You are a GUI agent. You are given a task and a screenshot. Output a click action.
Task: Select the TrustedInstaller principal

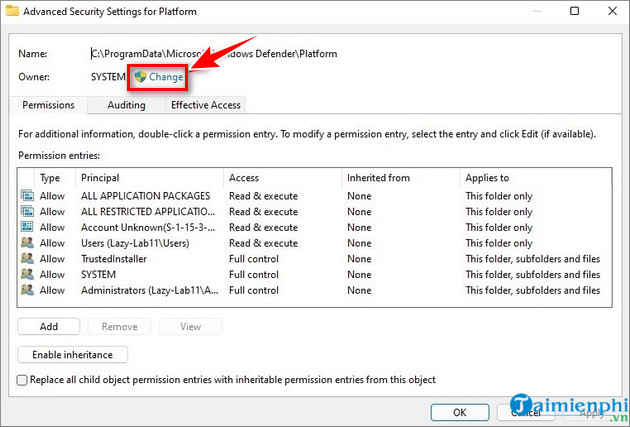[114, 259]
